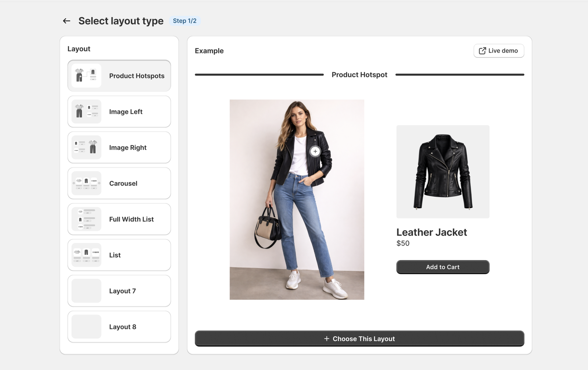This screenshot has height=370, width=588.
Task: Click the back arrow icon
Action: pos(67,21)
